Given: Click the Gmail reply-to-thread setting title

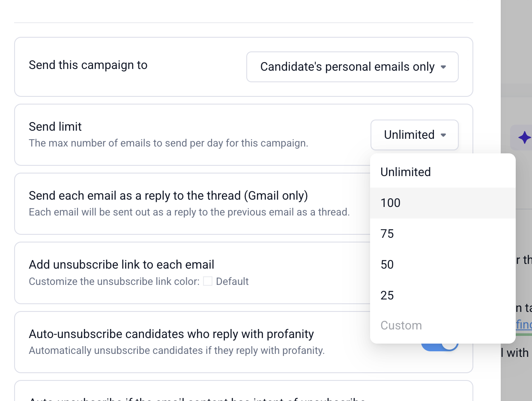Looking at the screenshot, I should (168, 195).
